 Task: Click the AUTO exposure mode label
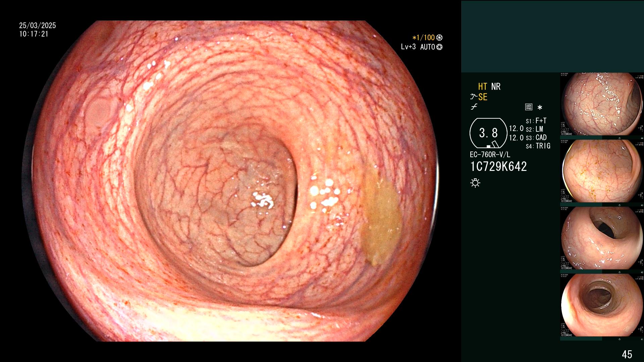coord(428,47)
